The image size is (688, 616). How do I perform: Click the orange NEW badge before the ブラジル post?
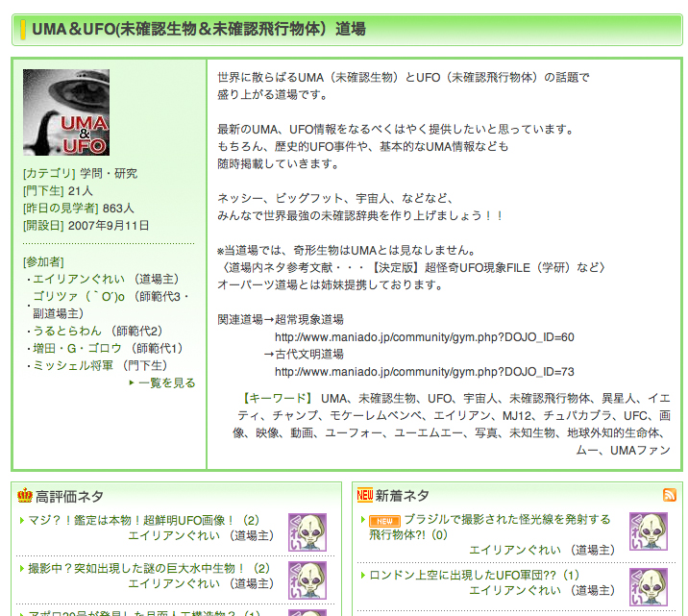tap(384, 520)
